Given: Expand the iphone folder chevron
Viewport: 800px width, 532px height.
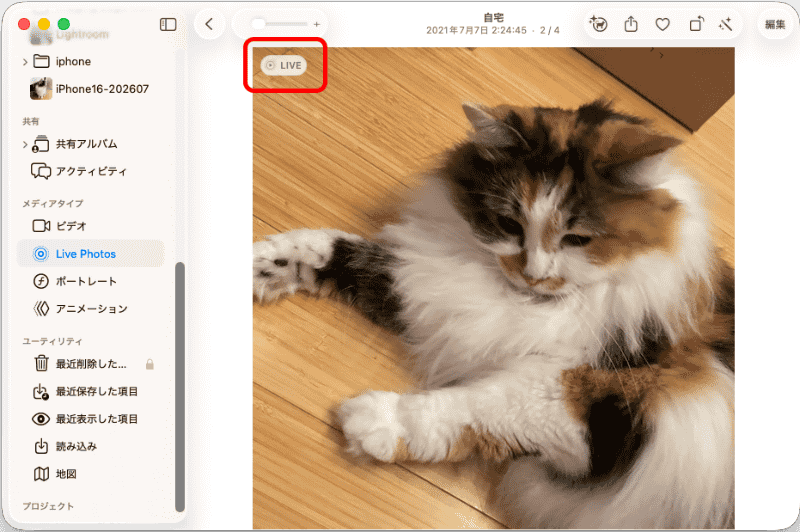Looking at the screenshot, I should coord(25,62).
